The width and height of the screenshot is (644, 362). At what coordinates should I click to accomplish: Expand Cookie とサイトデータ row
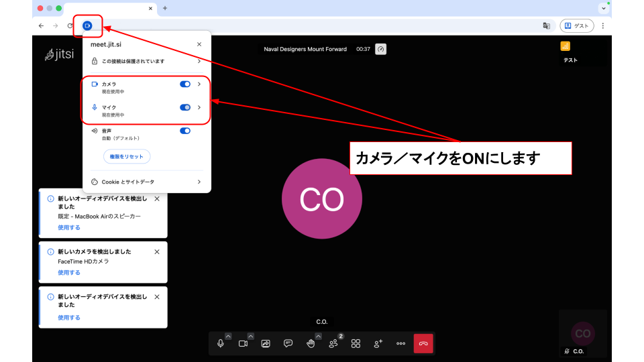(199, 182)
